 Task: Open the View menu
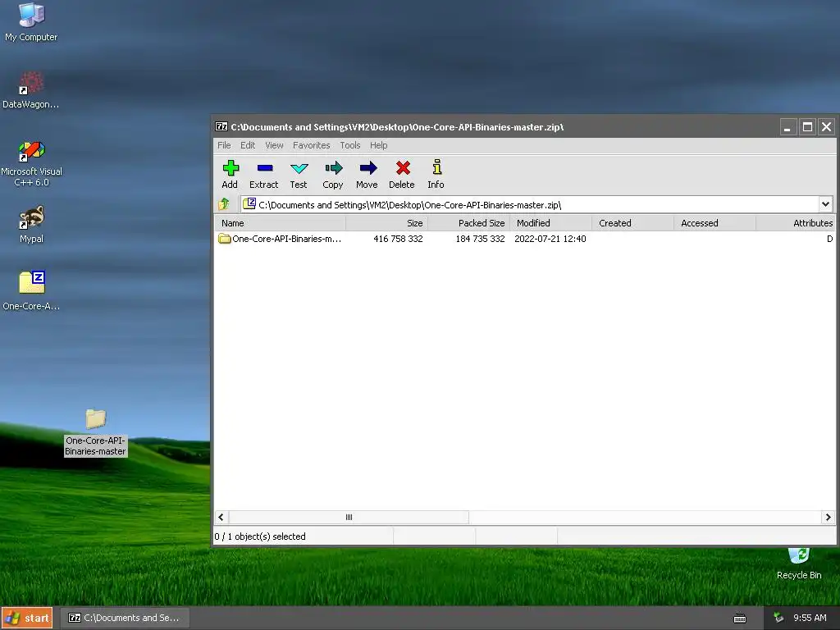[274, 145]
